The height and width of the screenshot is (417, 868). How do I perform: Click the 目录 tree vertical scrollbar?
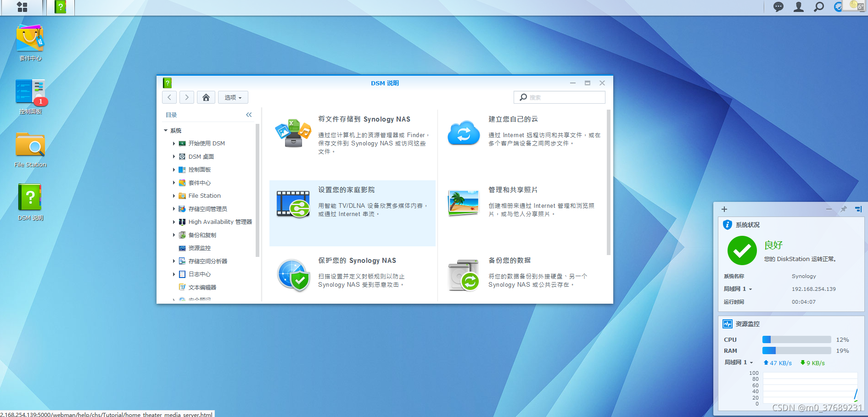point(258,190)
